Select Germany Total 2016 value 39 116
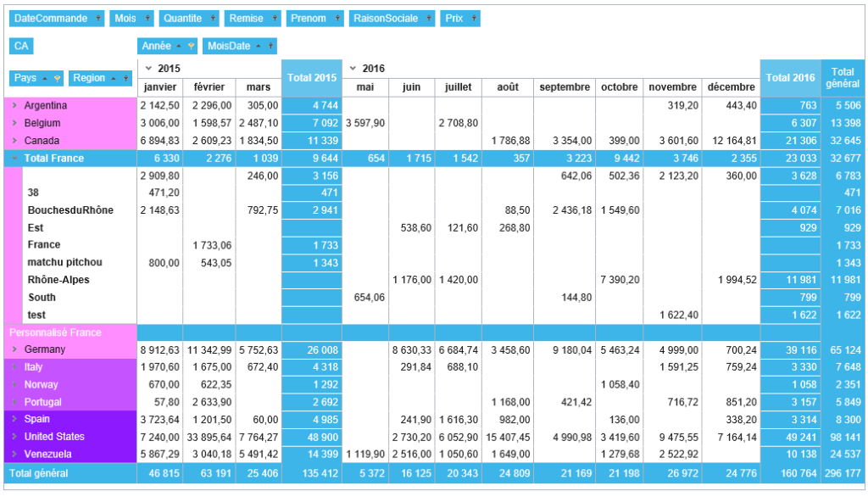The width and height of the screenshot is (868, 497). pyautogui.click(x=790, y=349)
